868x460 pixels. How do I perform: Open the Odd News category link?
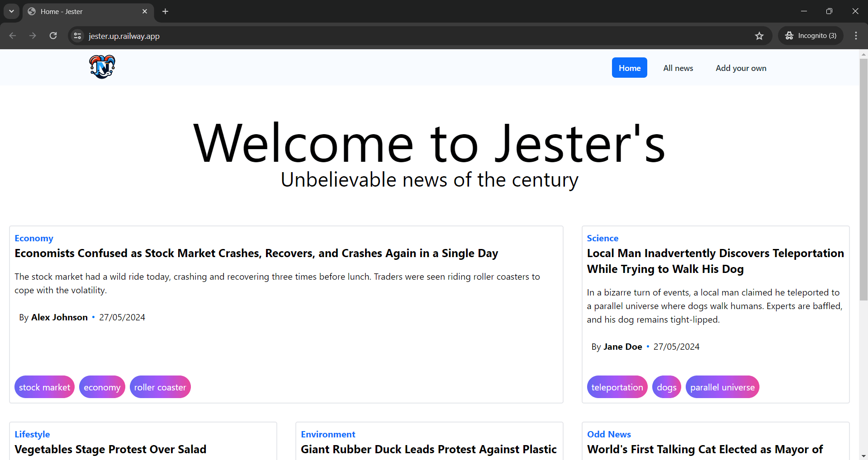pos(608,434)
